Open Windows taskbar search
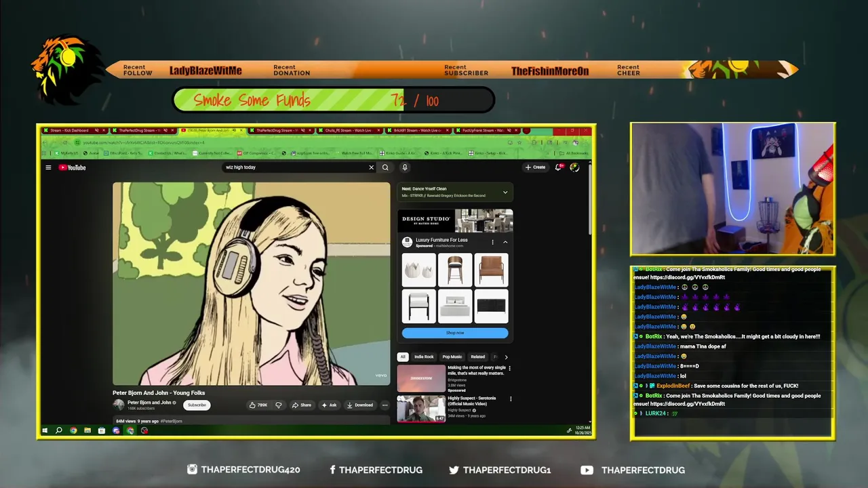This screenshot has width=868, height=488. 59,430
